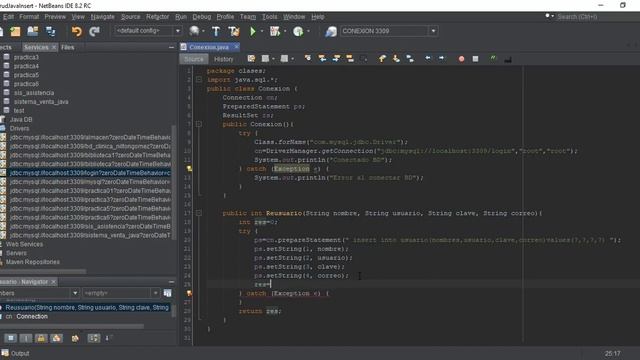Select the Maven Repositories node

coord(33,262)
